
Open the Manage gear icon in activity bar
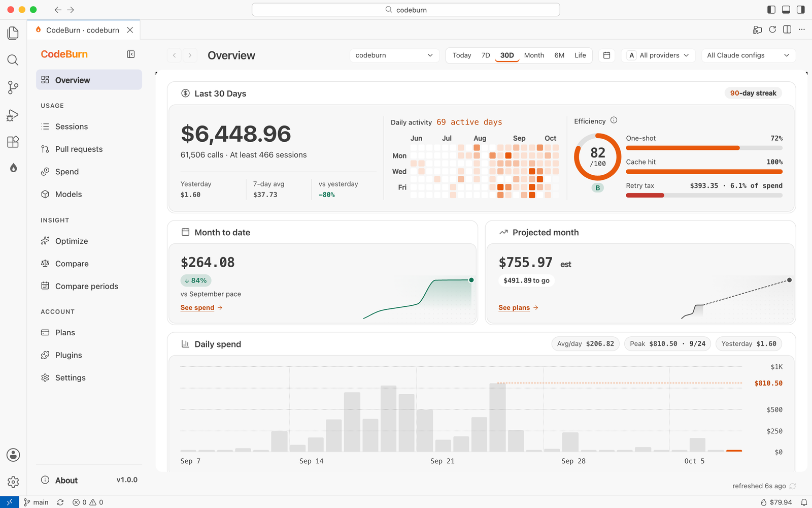click(13, 482)
